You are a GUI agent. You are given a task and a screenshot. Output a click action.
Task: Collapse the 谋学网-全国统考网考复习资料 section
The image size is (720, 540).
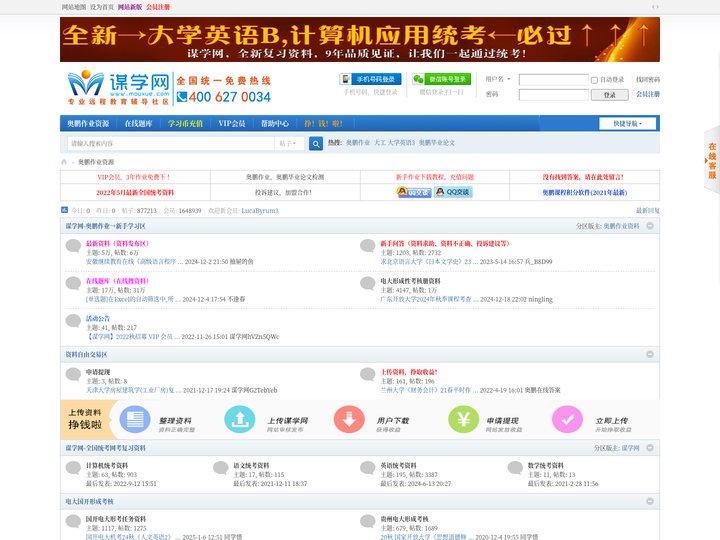coord(650,448)
